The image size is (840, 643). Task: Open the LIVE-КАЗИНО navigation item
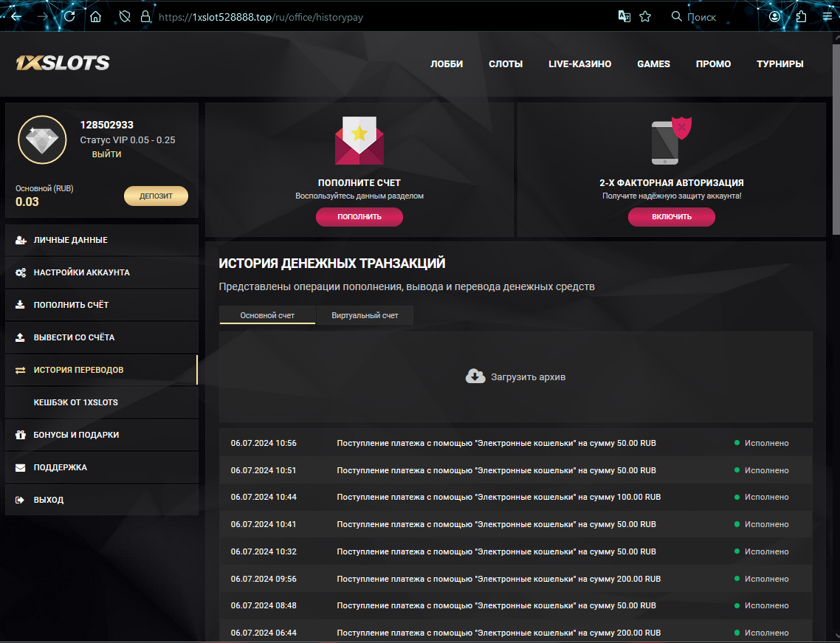579,63
